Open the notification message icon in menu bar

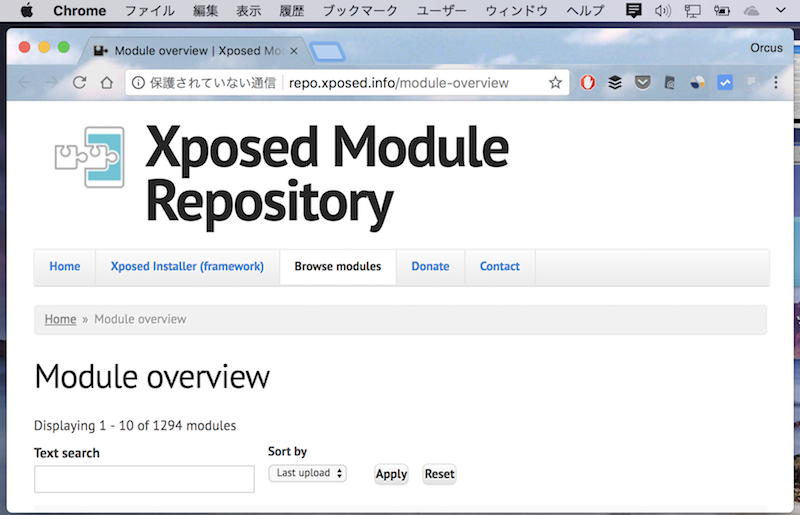[x=633, y=10]
